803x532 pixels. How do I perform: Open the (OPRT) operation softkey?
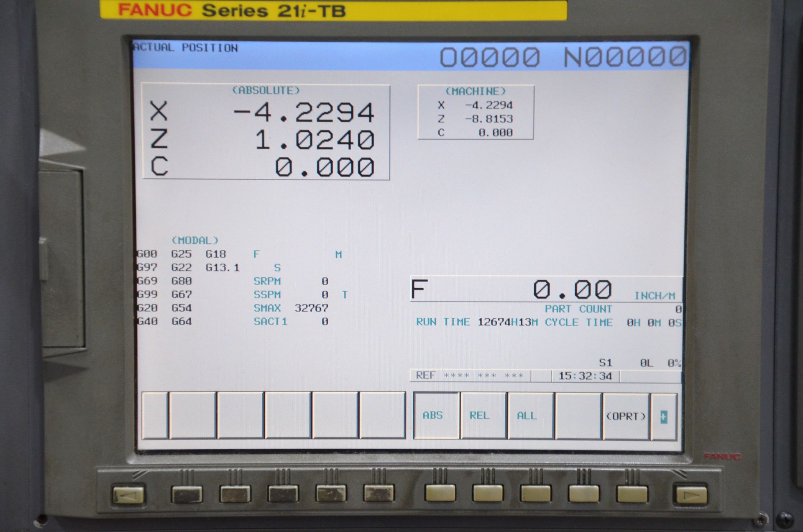(x=626, y=416)
